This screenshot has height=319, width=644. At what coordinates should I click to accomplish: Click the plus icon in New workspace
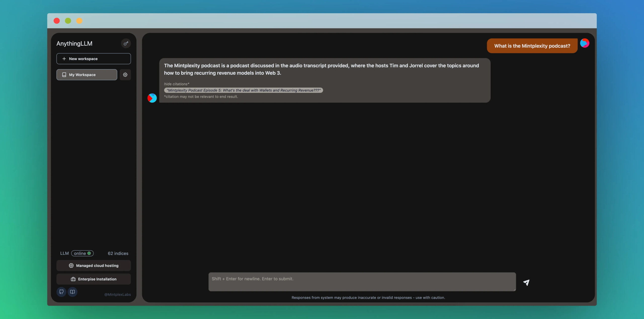64,59
